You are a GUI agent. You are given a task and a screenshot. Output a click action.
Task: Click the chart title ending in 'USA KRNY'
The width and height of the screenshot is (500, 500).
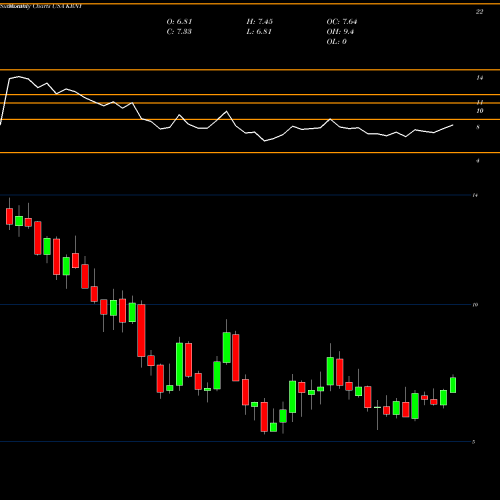click(x=41, y=6)
